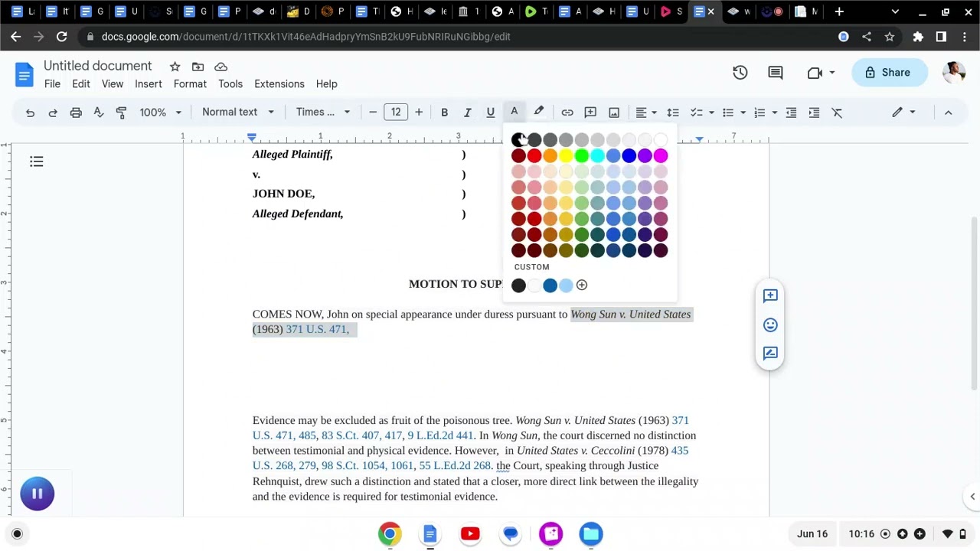Select the yellow color swatch
This screenshot has width=980, height=551.
tap(566, 156)
